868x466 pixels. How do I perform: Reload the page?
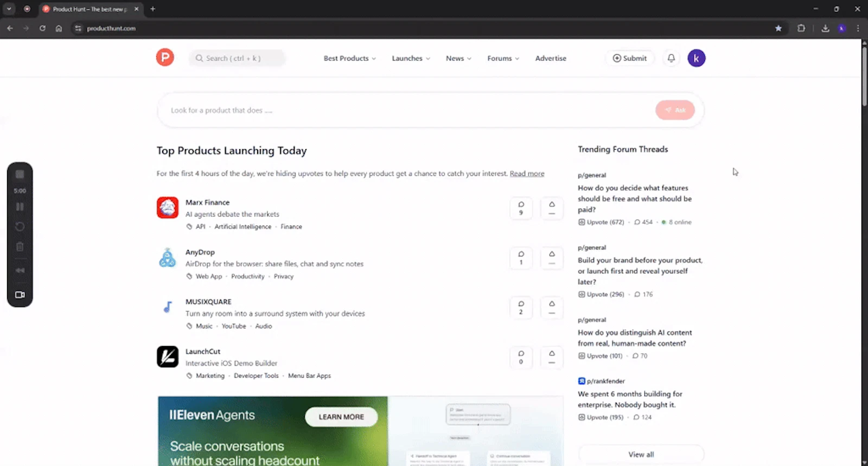[42, 28]
